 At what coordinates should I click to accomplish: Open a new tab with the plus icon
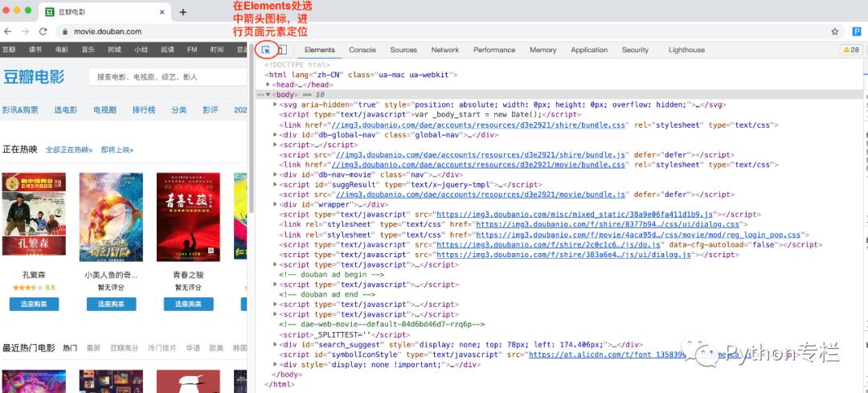click(x=183, y=11)
